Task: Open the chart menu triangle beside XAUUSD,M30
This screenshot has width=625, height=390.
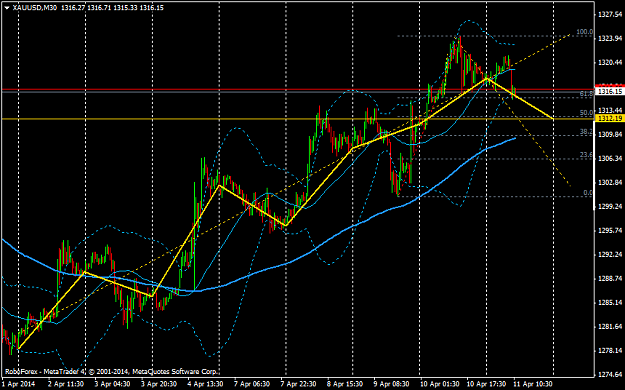Action: click(x=7, y=8)
